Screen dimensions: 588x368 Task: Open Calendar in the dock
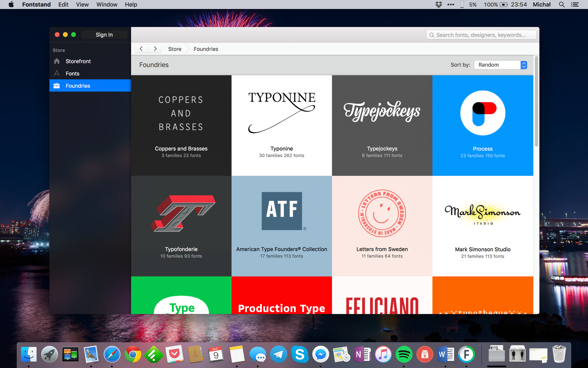pos(216,354)
